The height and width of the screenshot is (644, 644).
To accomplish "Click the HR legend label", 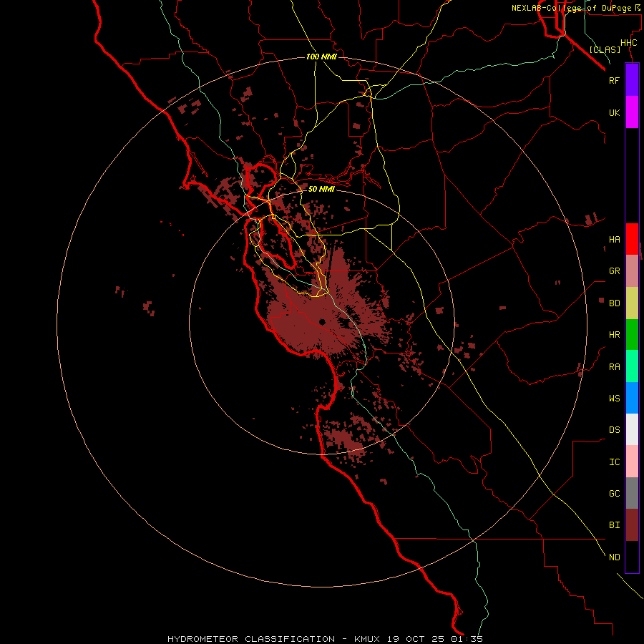I will click(614, 335).
